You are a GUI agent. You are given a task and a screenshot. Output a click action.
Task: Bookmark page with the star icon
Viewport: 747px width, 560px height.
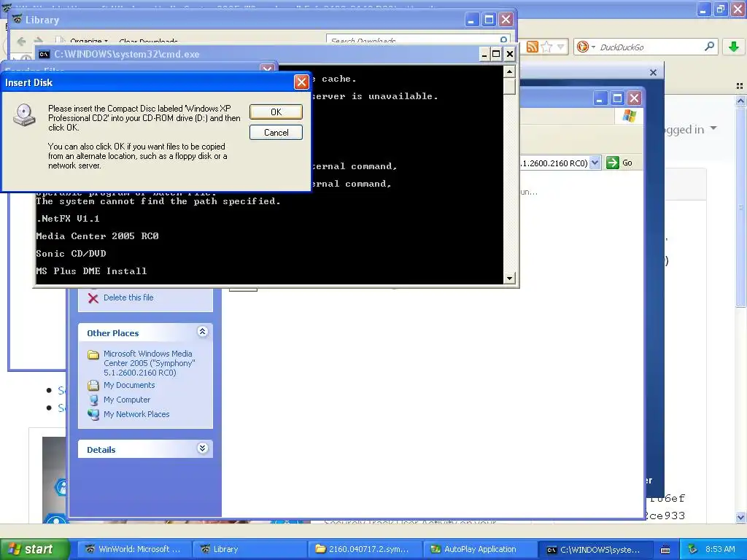(547, 47)
